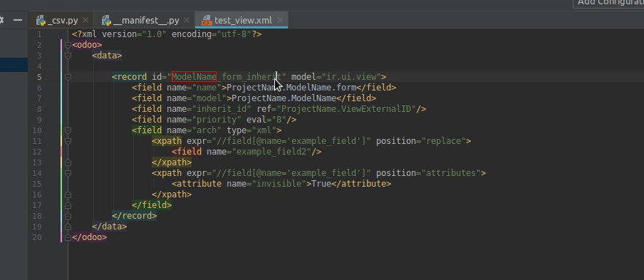The height and width of the screenshot is (280, 644).
Task: Click xpath expr string on line 11
Action: tap(291, 141)
